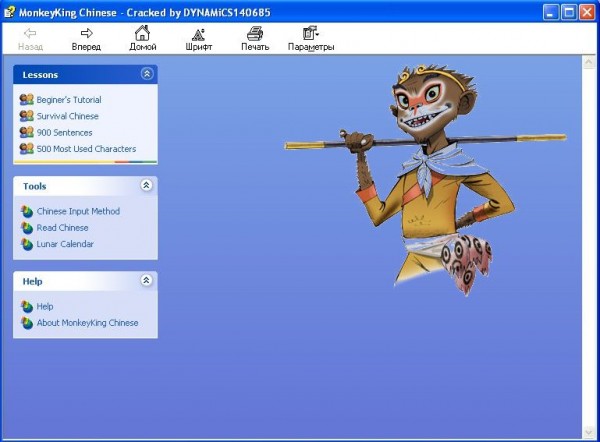Click the Help panel header title

pos(33,281)
